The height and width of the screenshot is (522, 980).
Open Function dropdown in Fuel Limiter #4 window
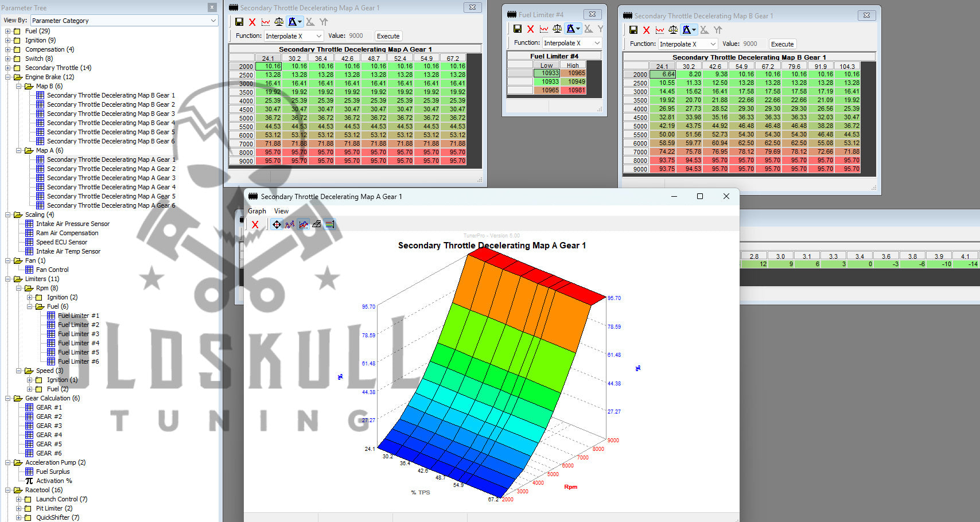point(571,43)
